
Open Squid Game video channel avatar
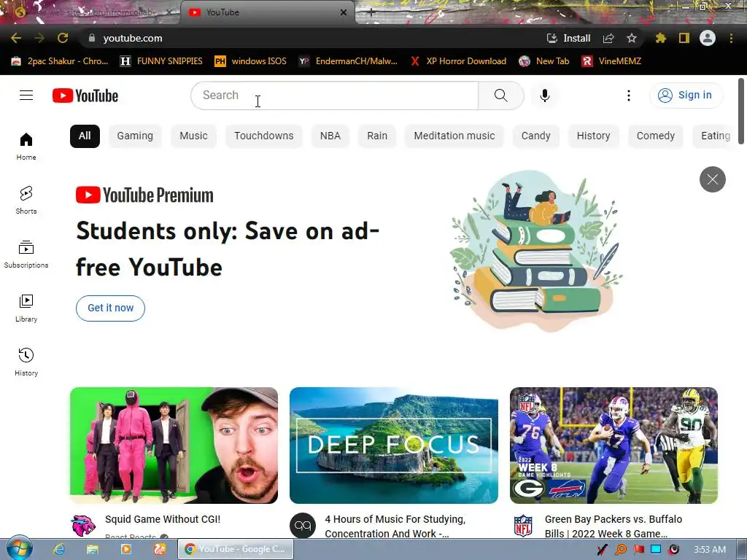click(x=83, y=526)
